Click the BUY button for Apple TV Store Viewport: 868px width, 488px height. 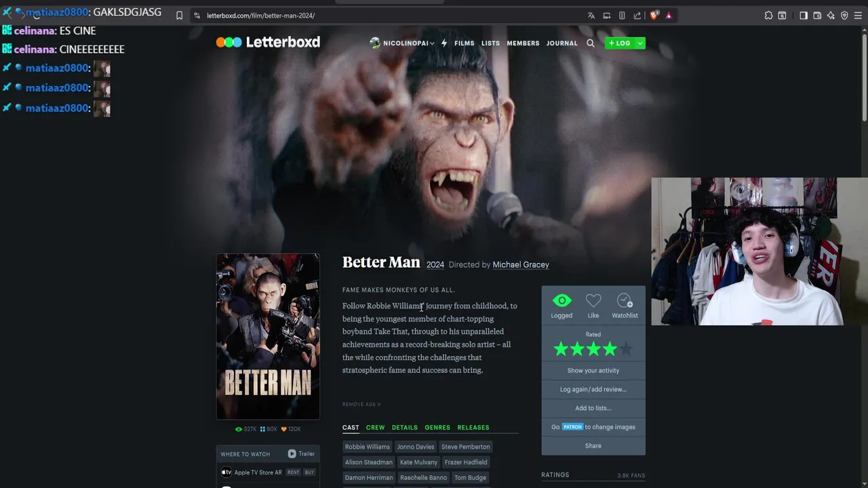point(309,472)
